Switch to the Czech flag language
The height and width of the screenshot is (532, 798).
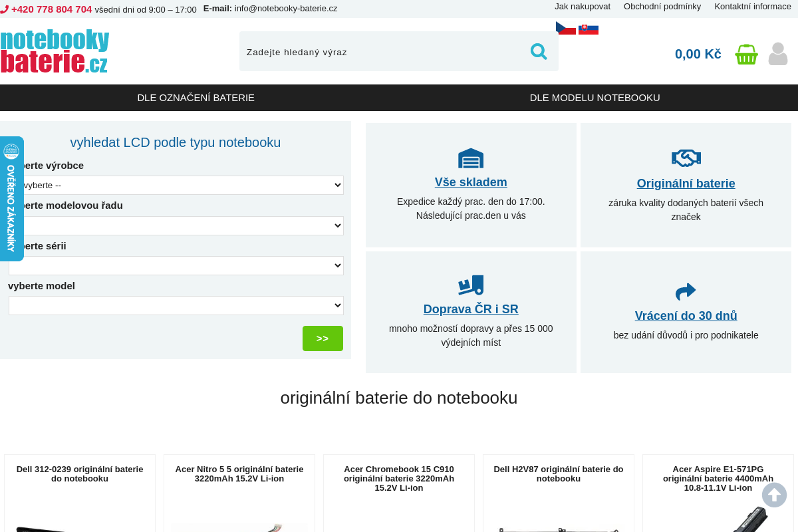[566, 28]
